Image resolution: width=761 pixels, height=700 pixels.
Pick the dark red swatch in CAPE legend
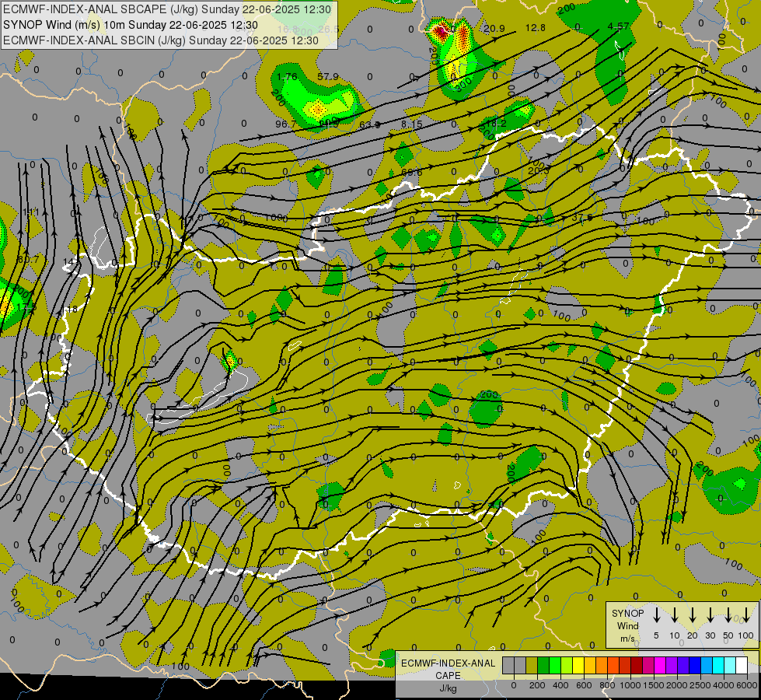coord(637,666)
